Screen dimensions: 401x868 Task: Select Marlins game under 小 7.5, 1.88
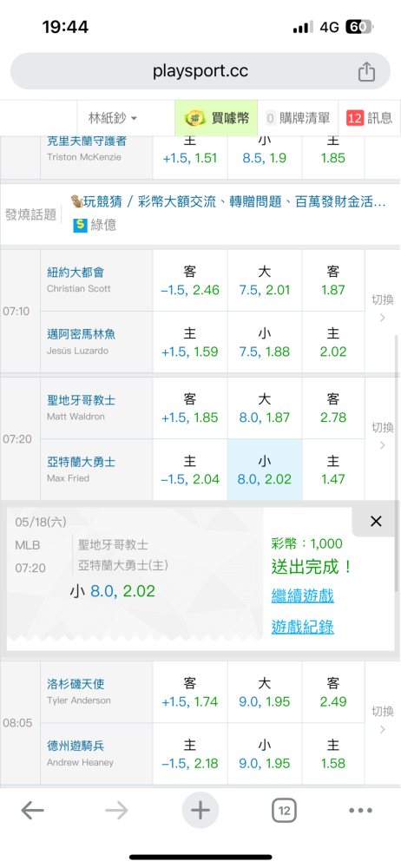point(264,342)
